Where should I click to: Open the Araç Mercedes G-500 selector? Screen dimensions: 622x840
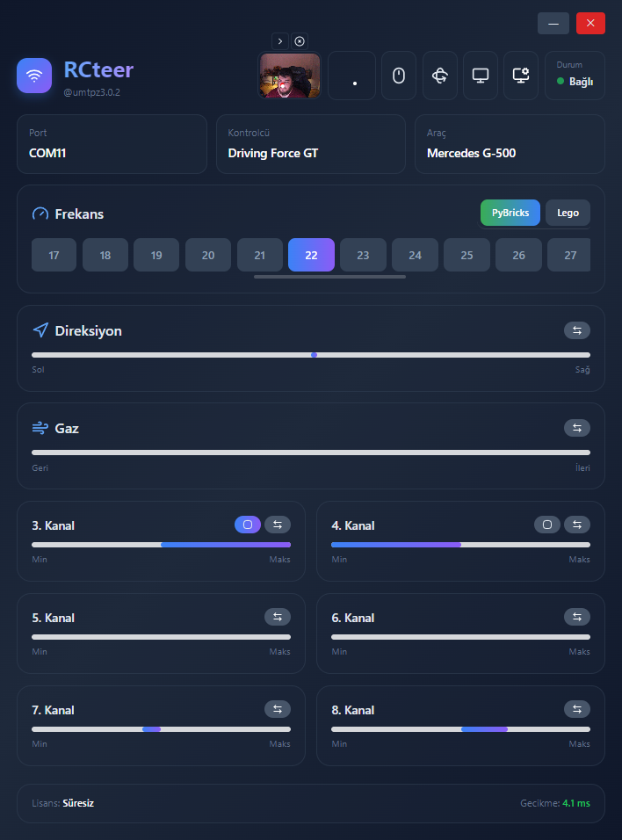tap(510, 144)
